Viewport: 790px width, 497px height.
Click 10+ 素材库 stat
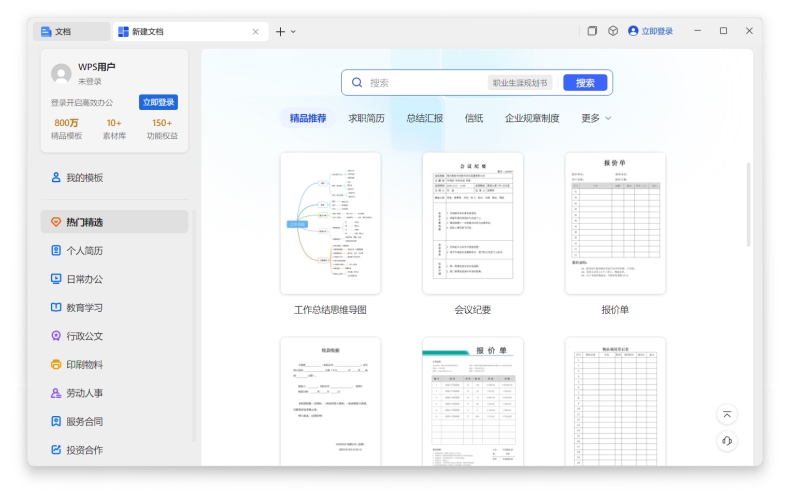click(114, 129)
